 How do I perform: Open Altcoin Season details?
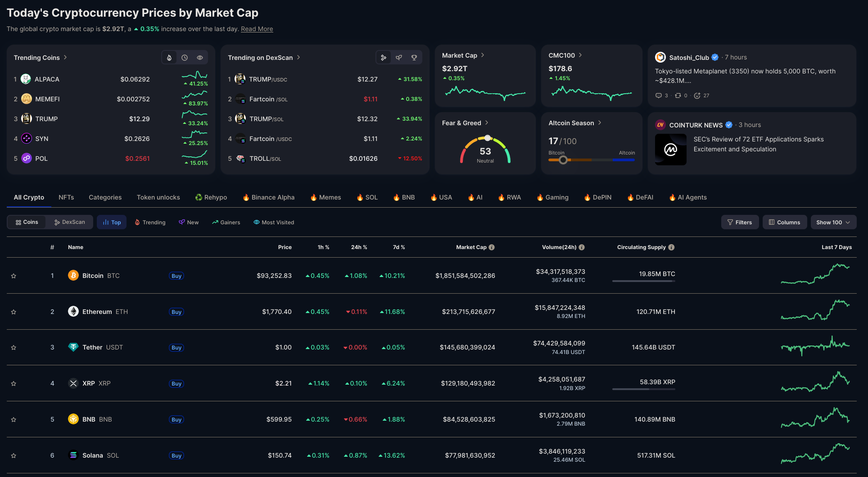tap(575, 123)
